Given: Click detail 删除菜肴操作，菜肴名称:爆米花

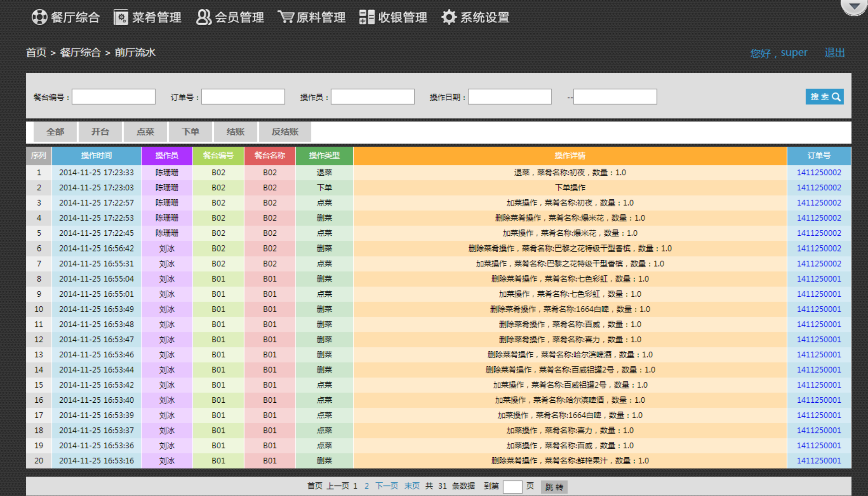Looking at the screenshot, I should tap(570, 218).
